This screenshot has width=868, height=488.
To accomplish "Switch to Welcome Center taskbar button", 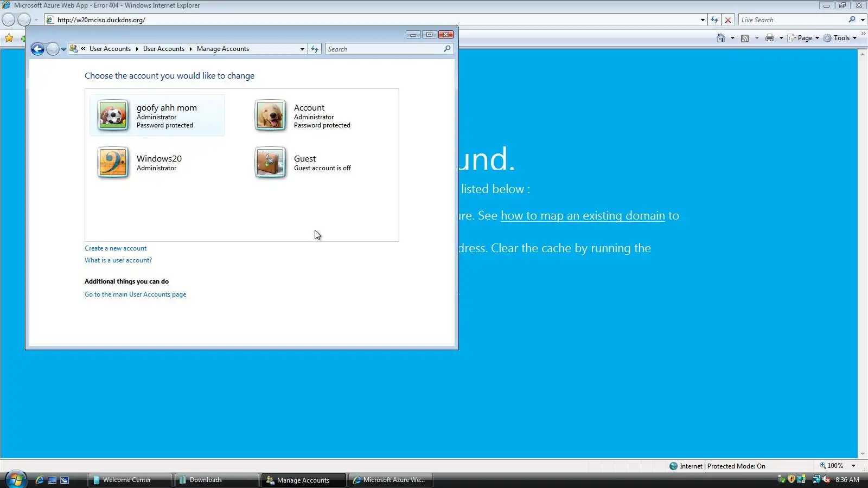I will point(130,480).
